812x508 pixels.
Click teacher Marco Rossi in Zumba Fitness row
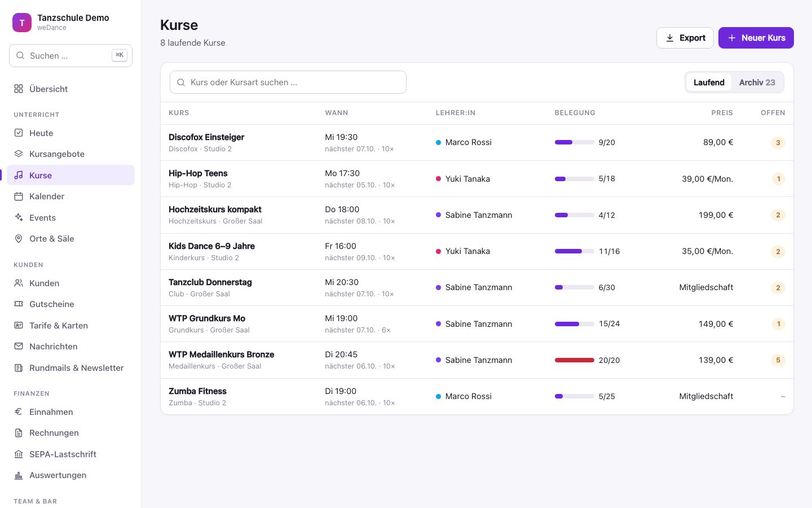point(468,396)
